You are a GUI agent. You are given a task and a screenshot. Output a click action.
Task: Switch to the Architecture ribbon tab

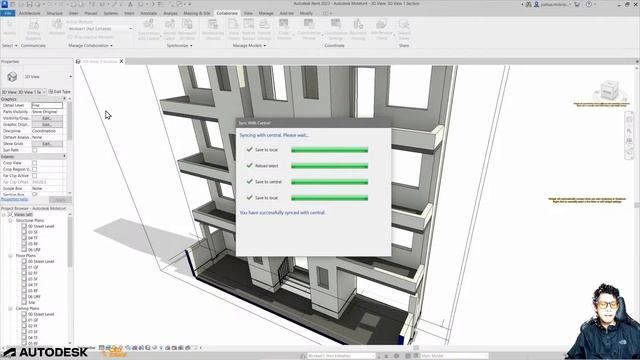click(x=30, y=13)
